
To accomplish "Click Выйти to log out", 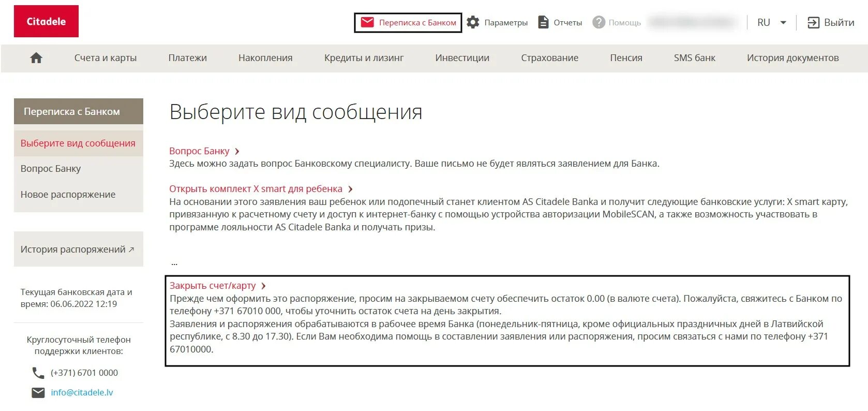I will 839,23.
